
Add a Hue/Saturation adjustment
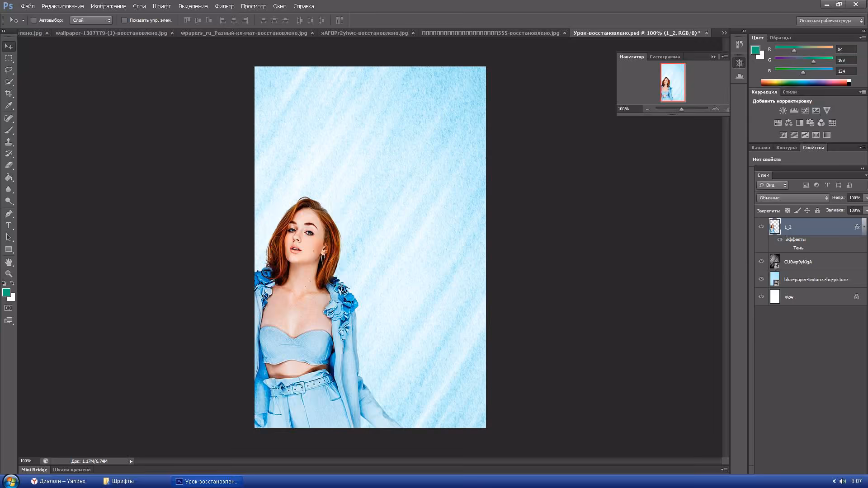click(x=778, y=123)
